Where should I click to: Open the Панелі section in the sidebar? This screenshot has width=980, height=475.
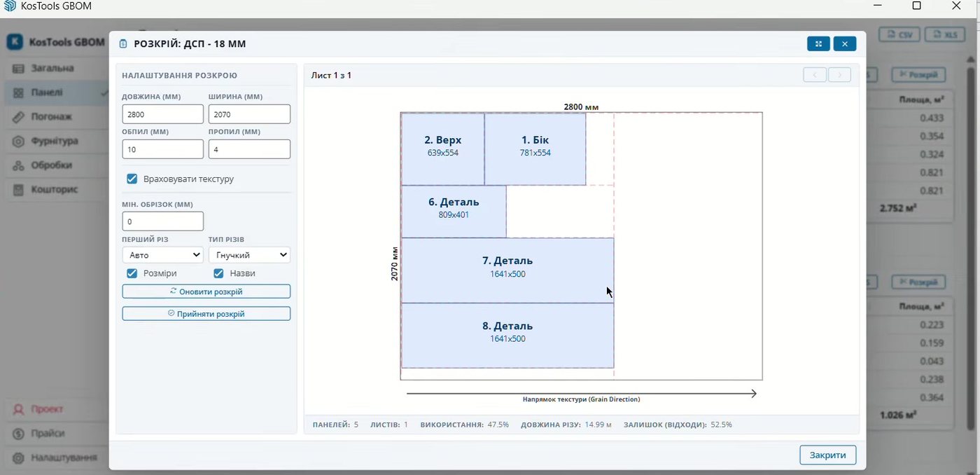pyautogui.click(x=55, y=92)
